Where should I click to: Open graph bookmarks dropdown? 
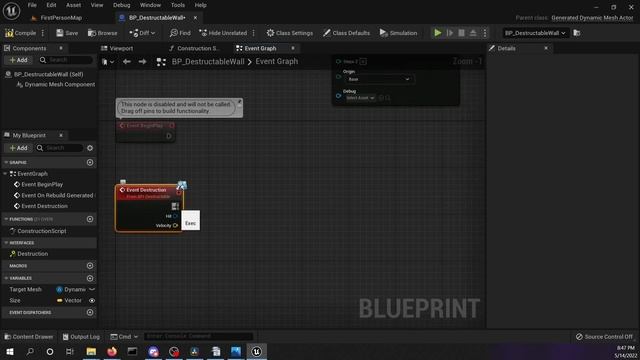[108, 62]
